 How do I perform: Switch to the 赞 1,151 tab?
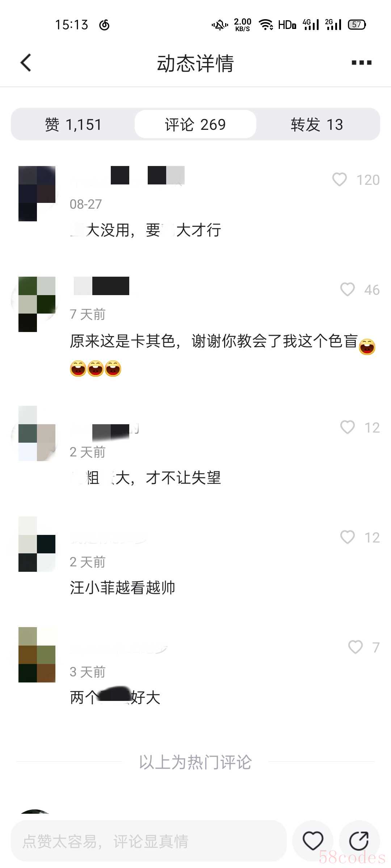pos(73,124)
